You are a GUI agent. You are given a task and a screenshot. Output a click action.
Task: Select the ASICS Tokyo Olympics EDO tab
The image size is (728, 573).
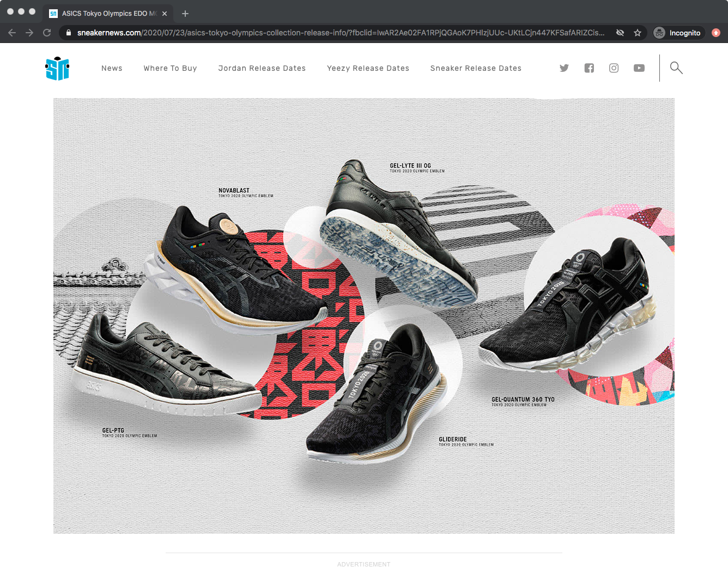[108, 14]
